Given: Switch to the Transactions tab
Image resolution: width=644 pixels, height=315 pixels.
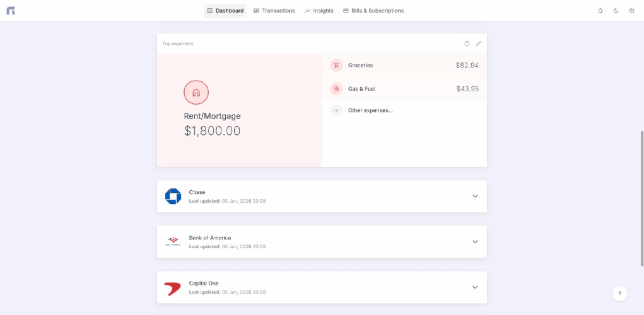Looking at the screenshot, I should (x=274, y=11).
